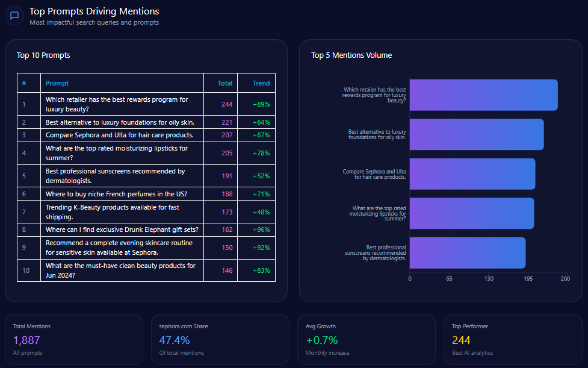Image resolution: width=588 pixels, height=368 pixels.
Task: Click the chat bubble icon in header
Action: (14, 16)
